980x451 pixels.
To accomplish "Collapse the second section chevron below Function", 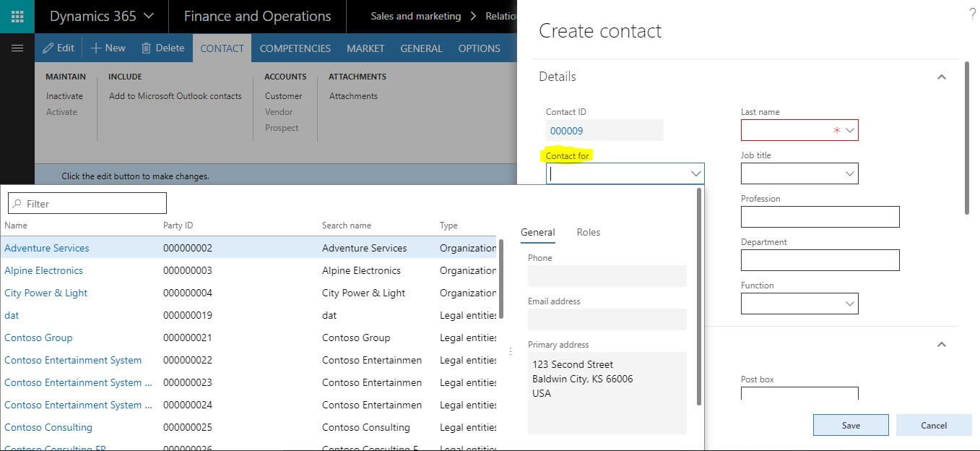I will (x=941, y=345).
